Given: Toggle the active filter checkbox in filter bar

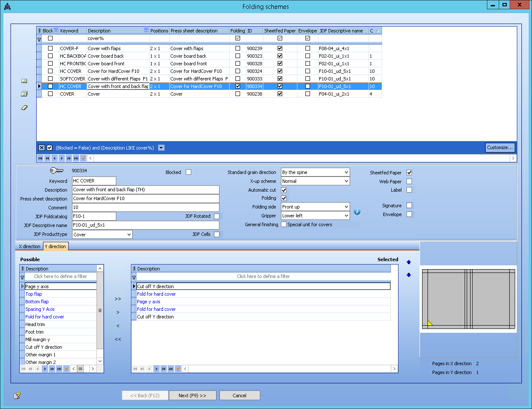Looking at the screenshot, I should click(50, 148).
